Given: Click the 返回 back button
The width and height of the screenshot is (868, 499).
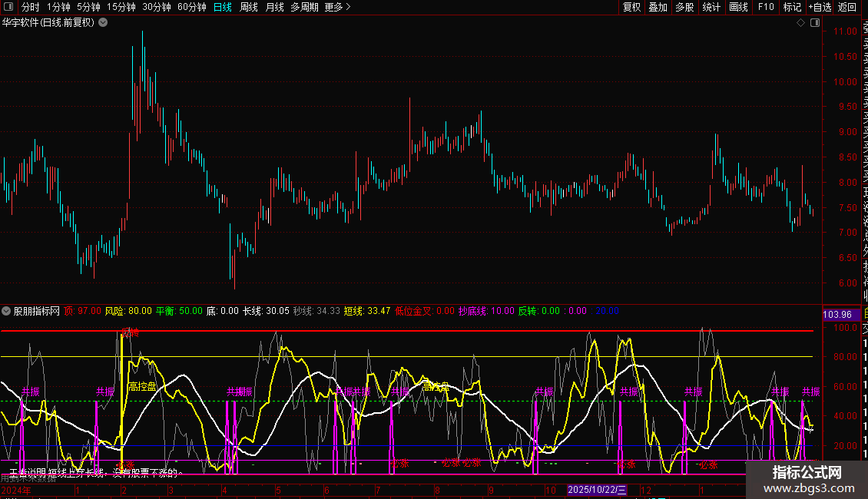Looking at the screenshot, I should [847, 7].
